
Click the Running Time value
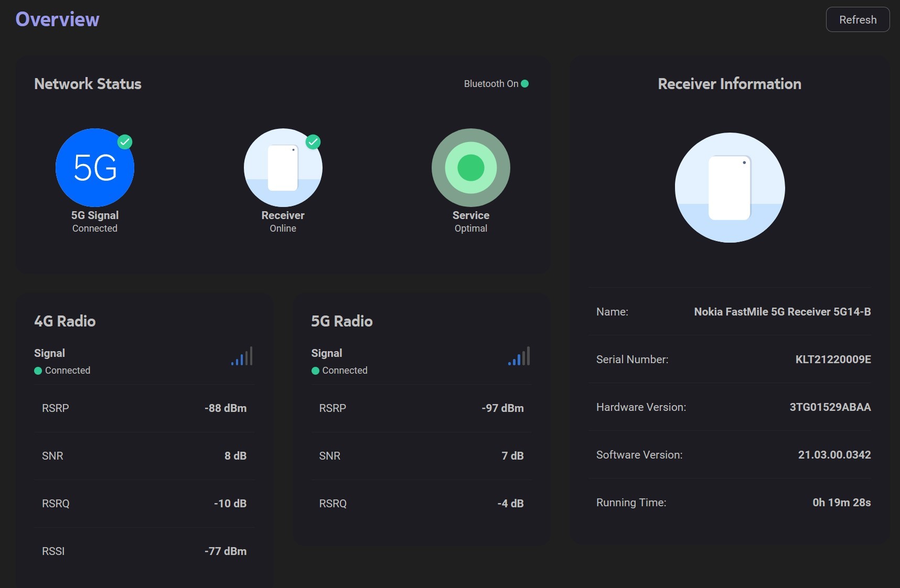[x=841, y=503]
